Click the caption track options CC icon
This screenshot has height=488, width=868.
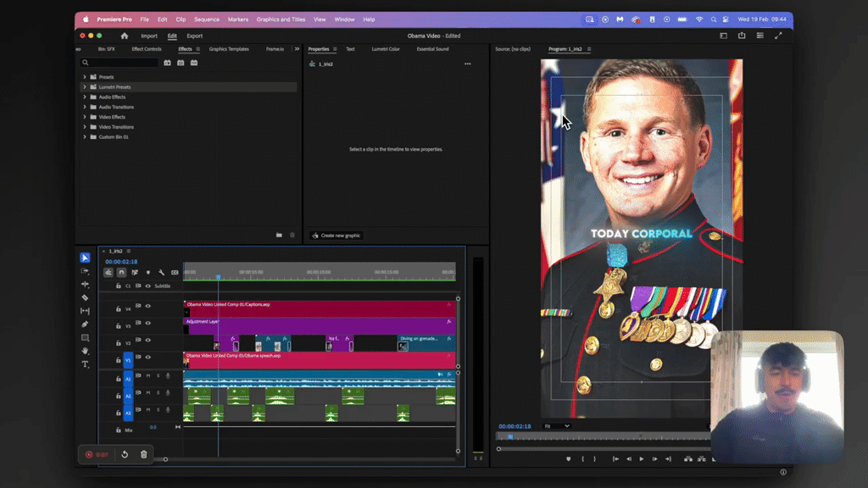point(175,272)
